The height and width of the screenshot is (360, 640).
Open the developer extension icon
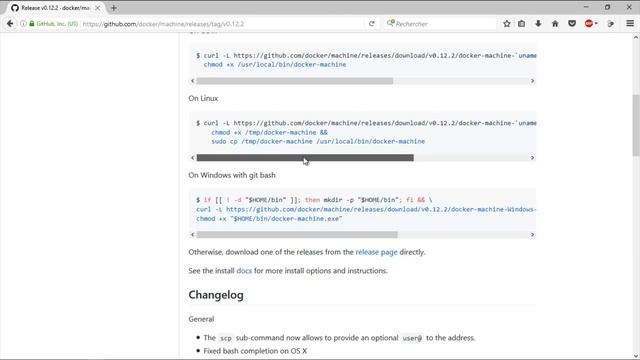tap(610, 24)
